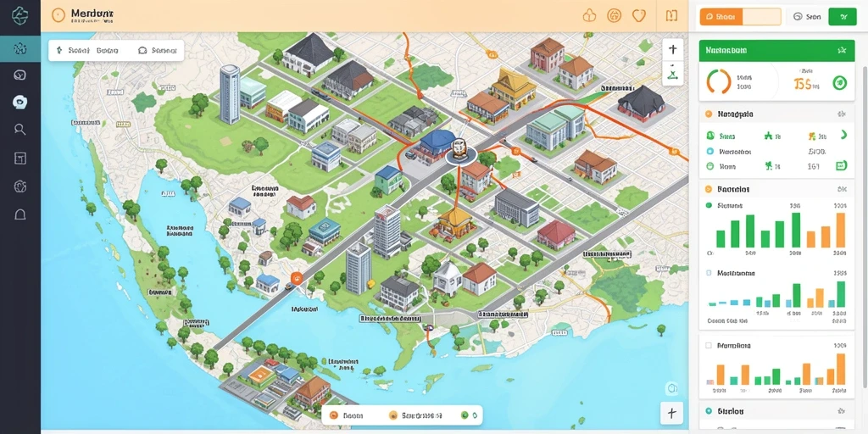
Task: Expand the green panel header's right-side control
Action: pos(842,50)
